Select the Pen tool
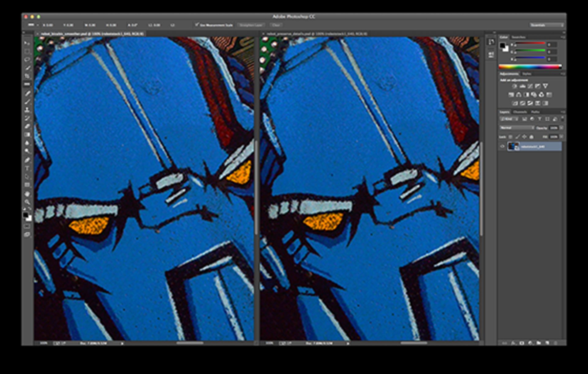 (27, 160)
